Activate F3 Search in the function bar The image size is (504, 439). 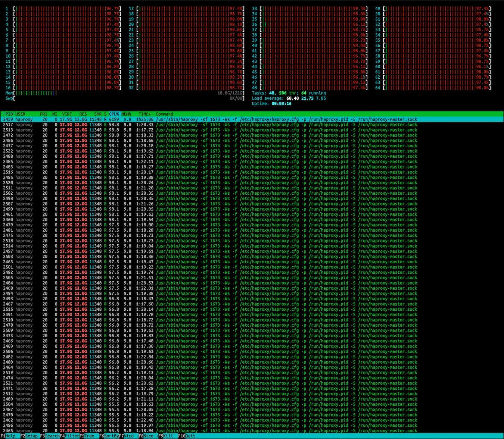point(50,436)
